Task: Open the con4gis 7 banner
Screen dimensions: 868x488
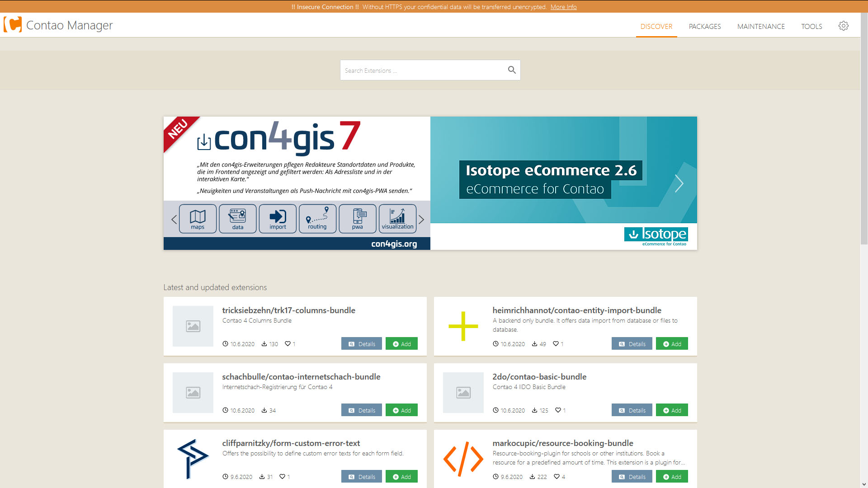Action: tap(297, 183)
